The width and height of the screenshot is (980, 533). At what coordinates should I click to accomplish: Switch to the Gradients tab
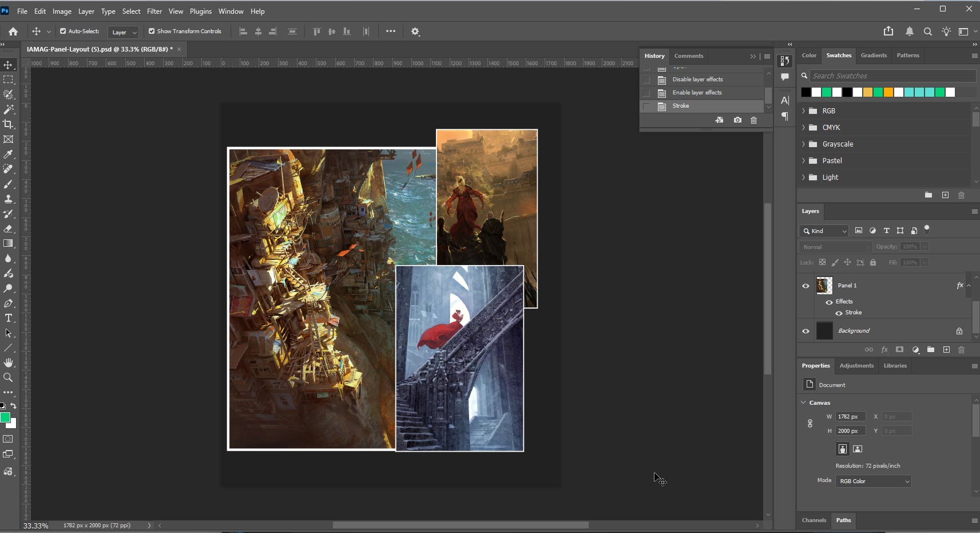pos(874,56)
